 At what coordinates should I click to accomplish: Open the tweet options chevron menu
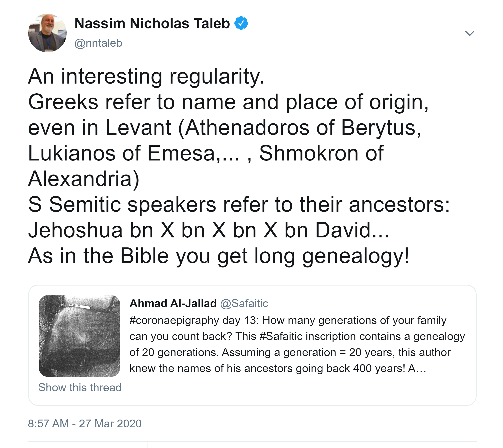[470, 33]
